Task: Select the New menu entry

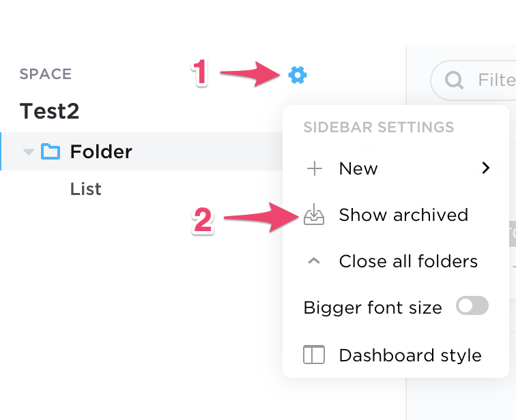Action: coord(396,168)
